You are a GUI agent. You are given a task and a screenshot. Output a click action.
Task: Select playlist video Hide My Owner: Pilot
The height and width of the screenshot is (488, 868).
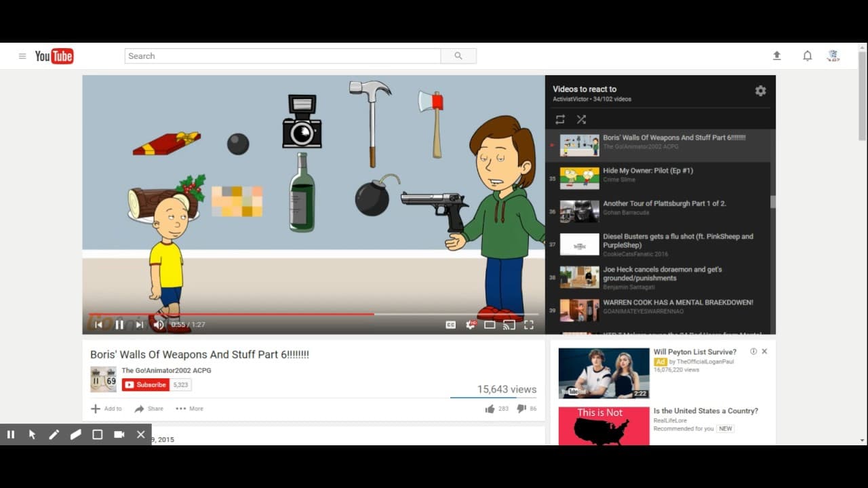[x=648, y=171]
